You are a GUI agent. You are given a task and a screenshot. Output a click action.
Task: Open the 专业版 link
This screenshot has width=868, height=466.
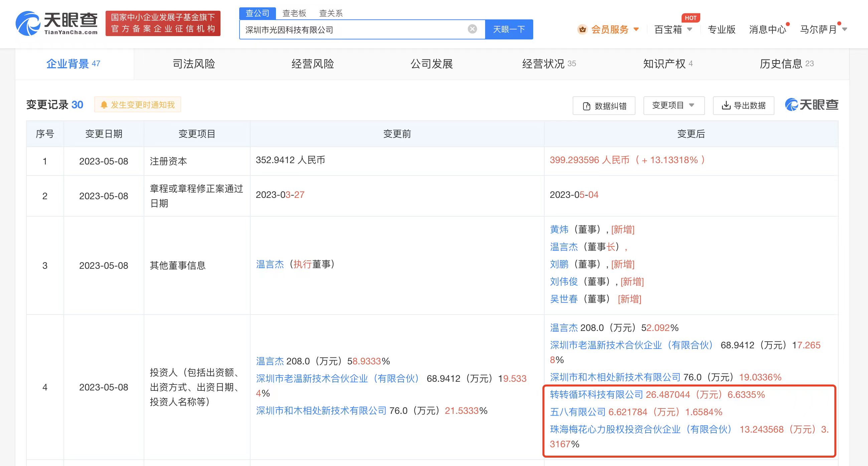[x=721, y=29]
